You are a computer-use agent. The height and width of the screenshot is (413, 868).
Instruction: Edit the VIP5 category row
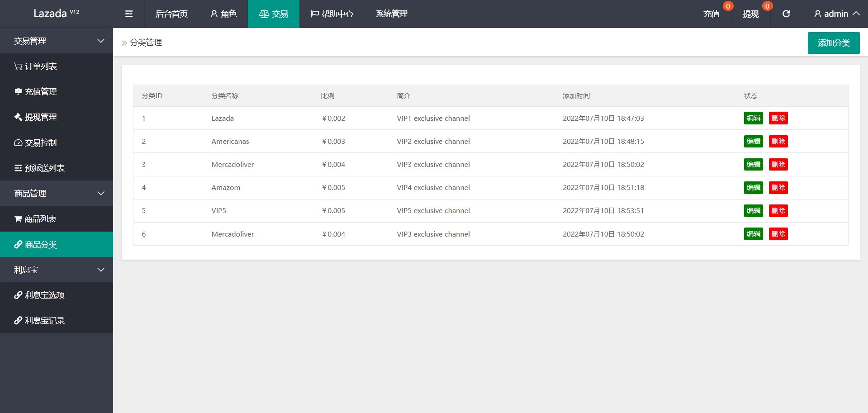click(754, 211)
